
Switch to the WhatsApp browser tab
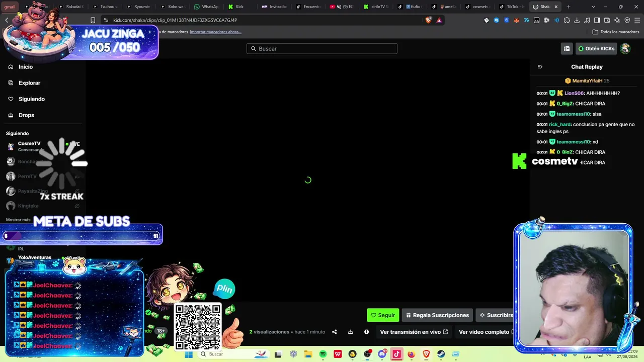(x=207, y=7)
